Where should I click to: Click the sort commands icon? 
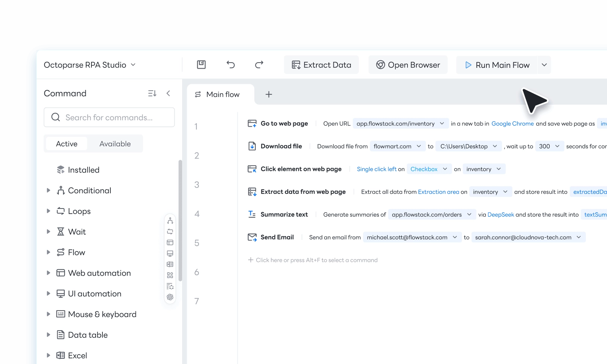click(152, 94)
